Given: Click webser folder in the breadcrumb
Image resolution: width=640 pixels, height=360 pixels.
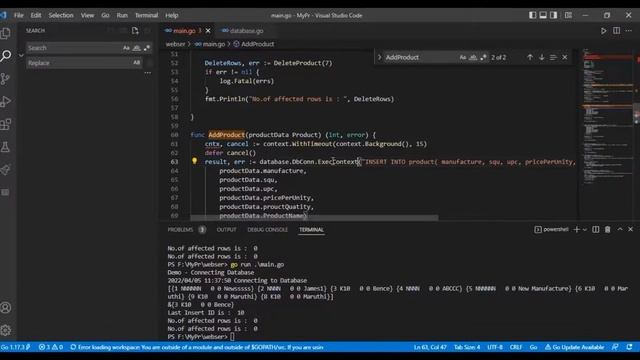Looking at the screenshot, I should pos(176,44).
